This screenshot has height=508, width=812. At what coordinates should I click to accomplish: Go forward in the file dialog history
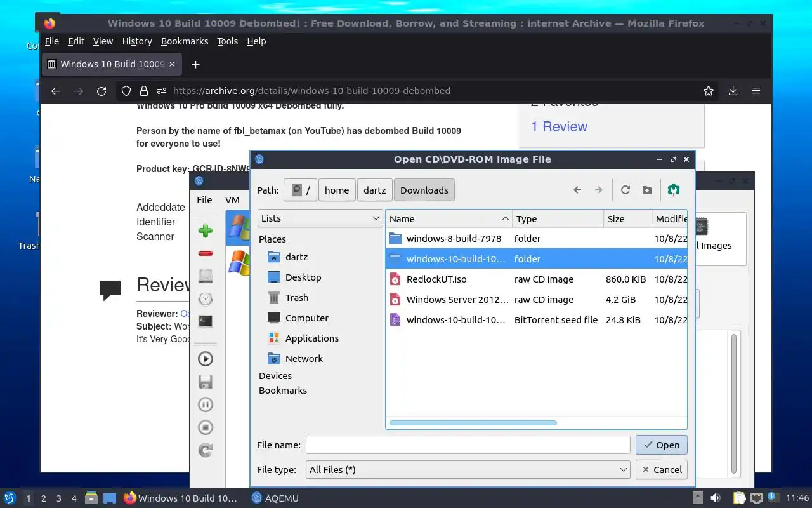tap(598, 190)
